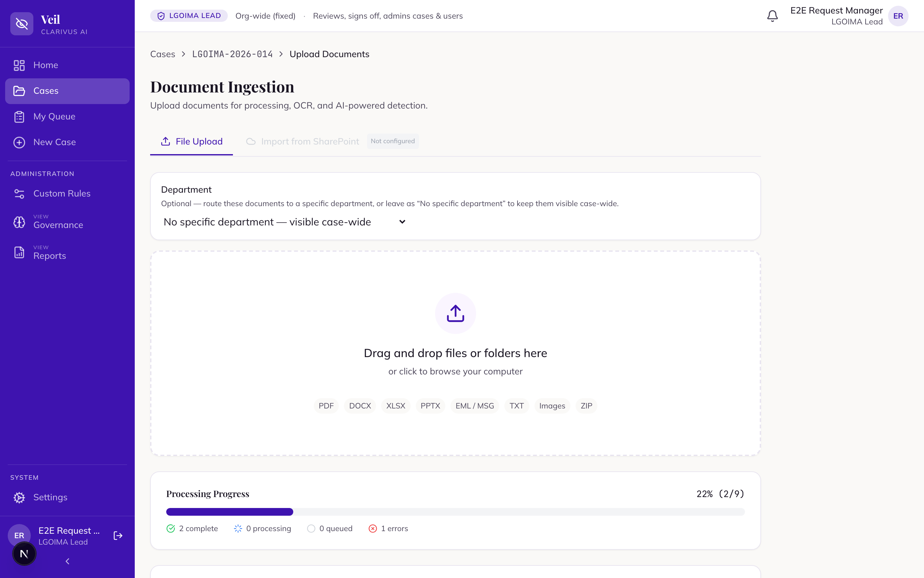Image resolution: width=924 pixels, height=578 pixels.
Task: Start a New Case from sidebar
Action: pos(67,142)
